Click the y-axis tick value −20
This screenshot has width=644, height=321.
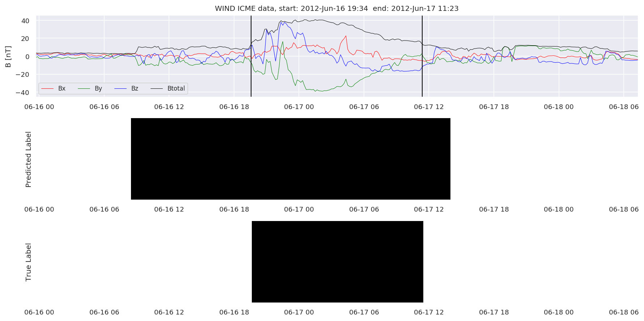[x=22, y=74]
